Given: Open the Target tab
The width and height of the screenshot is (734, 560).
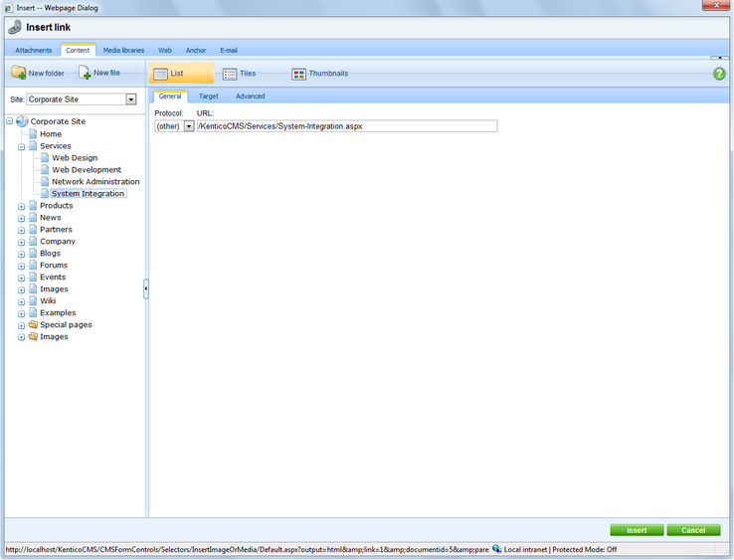Looking at the screenshot, I should [x=208, y=96].
